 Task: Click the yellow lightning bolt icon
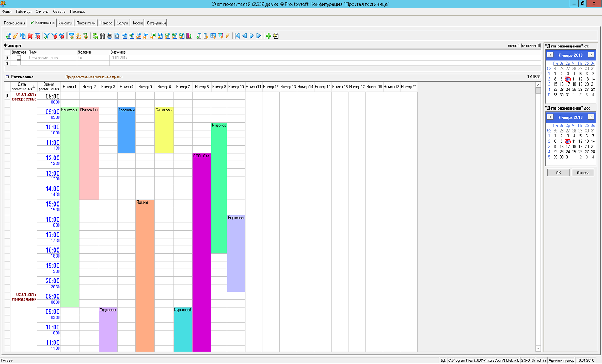click(x=227, y=35)
